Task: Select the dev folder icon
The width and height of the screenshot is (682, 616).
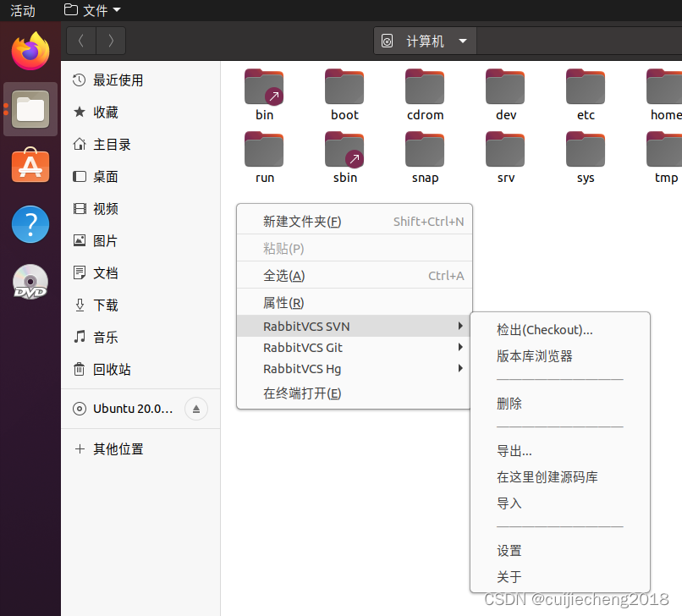Action: point(505,87)
